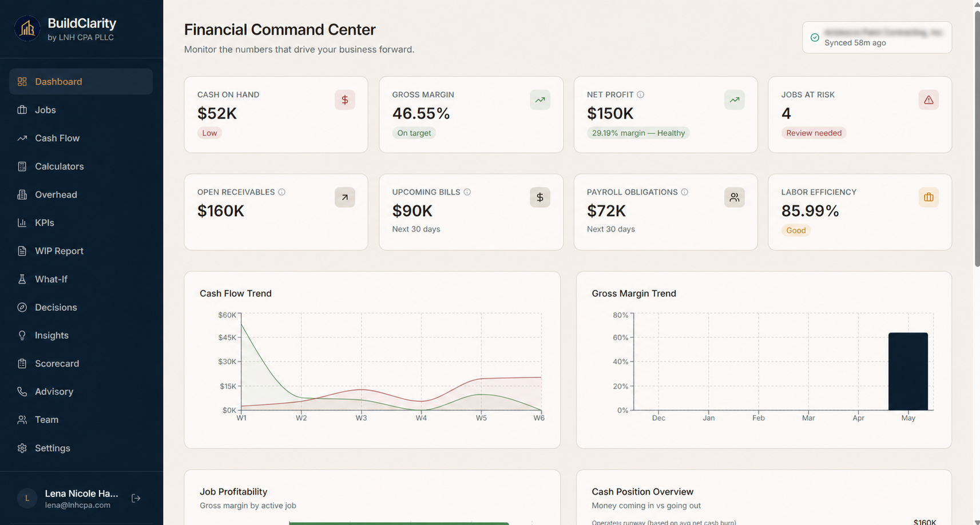Go to Cash Flow in sidebar

(81, 138)
